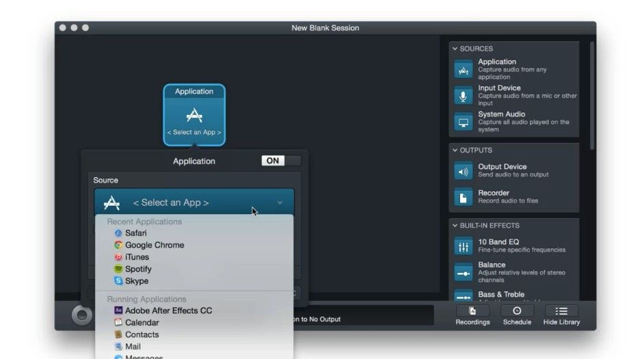Image resolution: width=644 pixels, height=359 pixels.
Task: Select the Application block on canvas
Action: (194, 115)
